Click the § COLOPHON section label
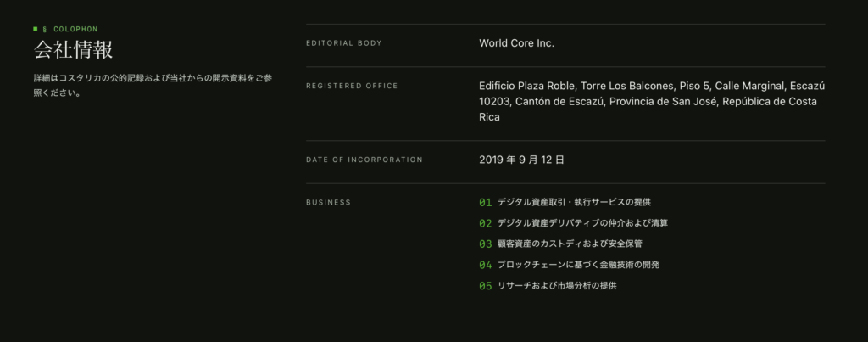 [65, 29]
